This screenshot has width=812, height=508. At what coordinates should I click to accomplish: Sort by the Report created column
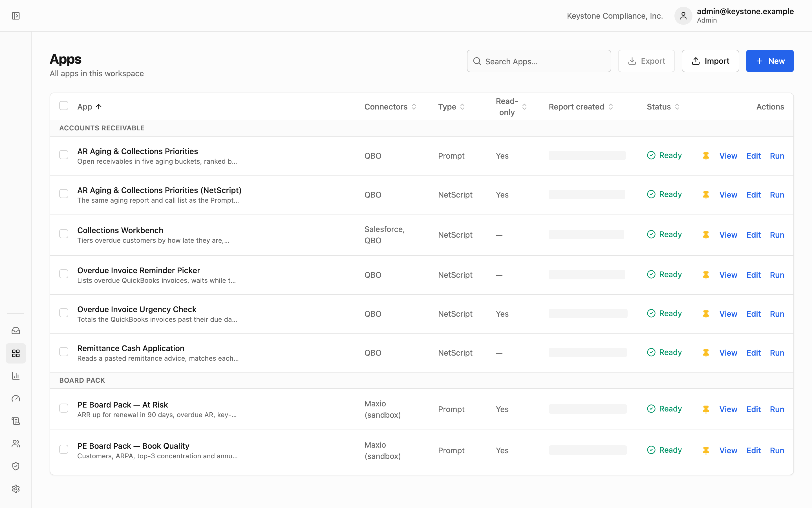point(581,107)
